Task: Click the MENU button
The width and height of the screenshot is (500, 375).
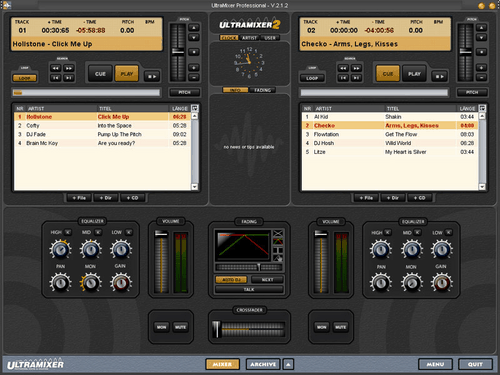Action: tap(435, 364)
